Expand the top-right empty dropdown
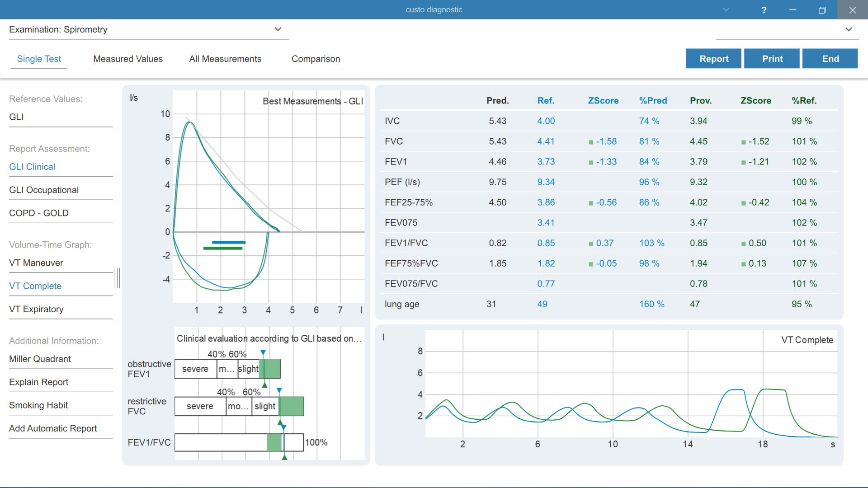The image size is (868, 488). pyautogui.click(x=787, y=29)
